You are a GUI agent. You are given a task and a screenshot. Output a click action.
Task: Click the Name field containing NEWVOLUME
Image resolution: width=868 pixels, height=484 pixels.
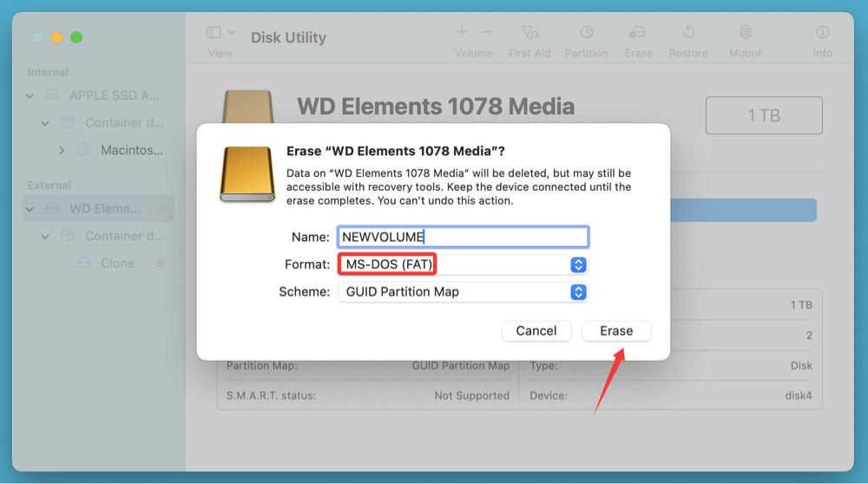463,237
